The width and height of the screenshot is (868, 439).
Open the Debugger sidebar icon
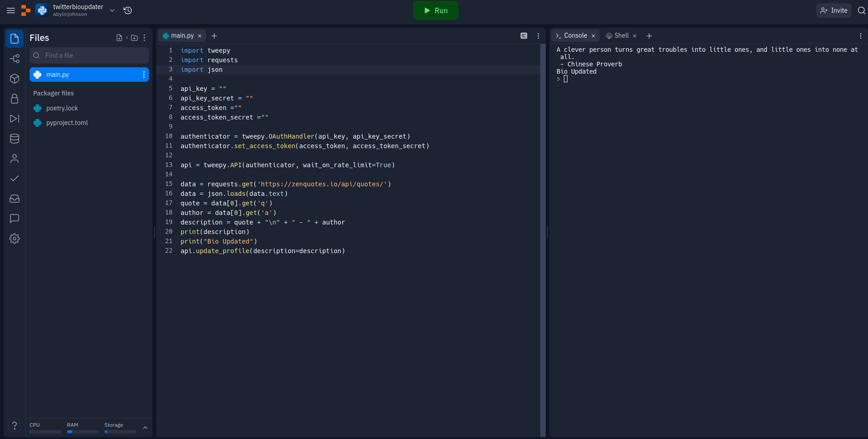point(15,119)
